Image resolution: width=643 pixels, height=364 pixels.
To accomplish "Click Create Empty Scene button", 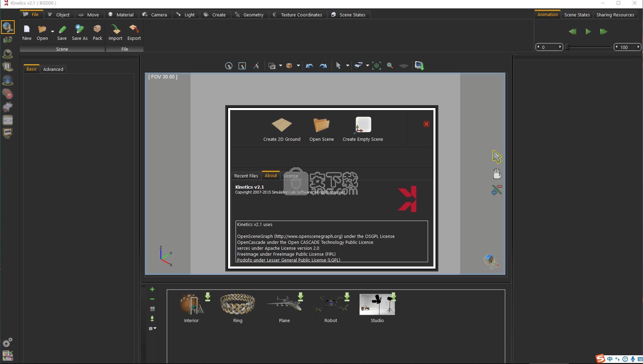I will point(363,130).
